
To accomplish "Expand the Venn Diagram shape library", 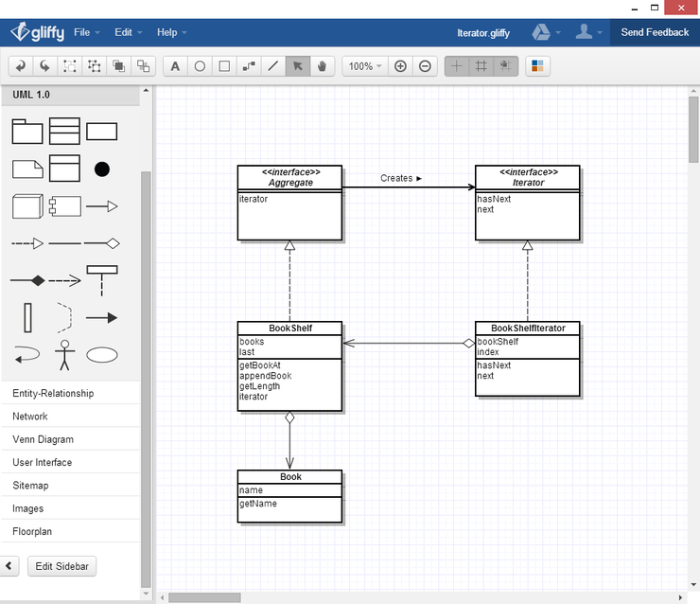I will pyautogui.click(x=70, y=439).
